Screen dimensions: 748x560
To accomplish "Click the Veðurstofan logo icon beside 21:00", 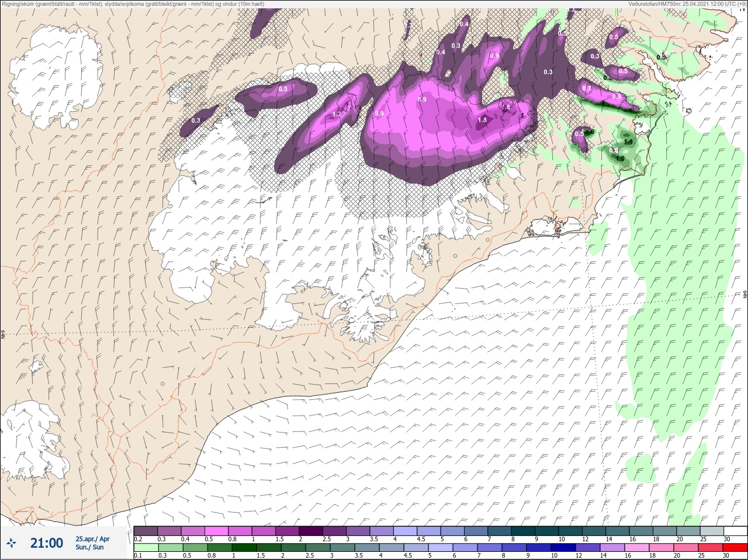I will click(x=12, y=542).
